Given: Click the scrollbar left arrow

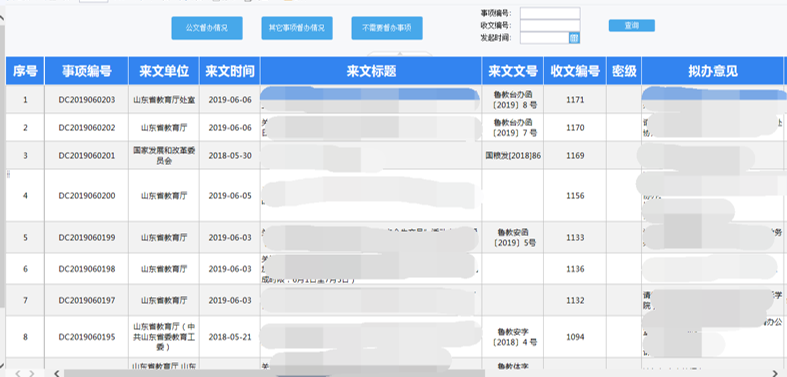Looking at the screenshot, I should tap(57, 373).
